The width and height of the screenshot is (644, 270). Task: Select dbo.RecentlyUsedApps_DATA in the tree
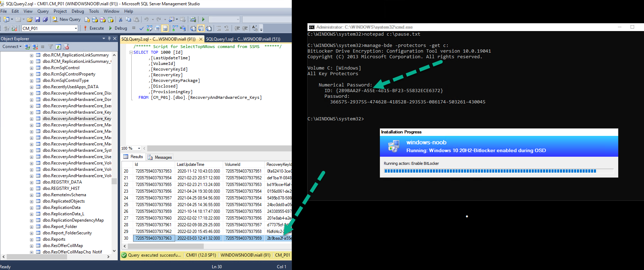pyautogui.click(x=71, y=87)
